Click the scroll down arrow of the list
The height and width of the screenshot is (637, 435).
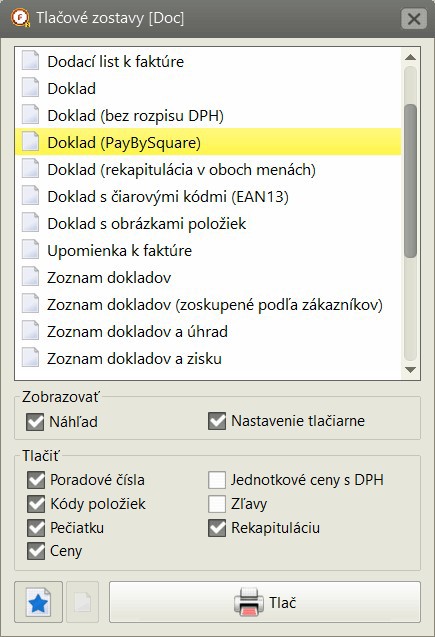coord(410,370)
